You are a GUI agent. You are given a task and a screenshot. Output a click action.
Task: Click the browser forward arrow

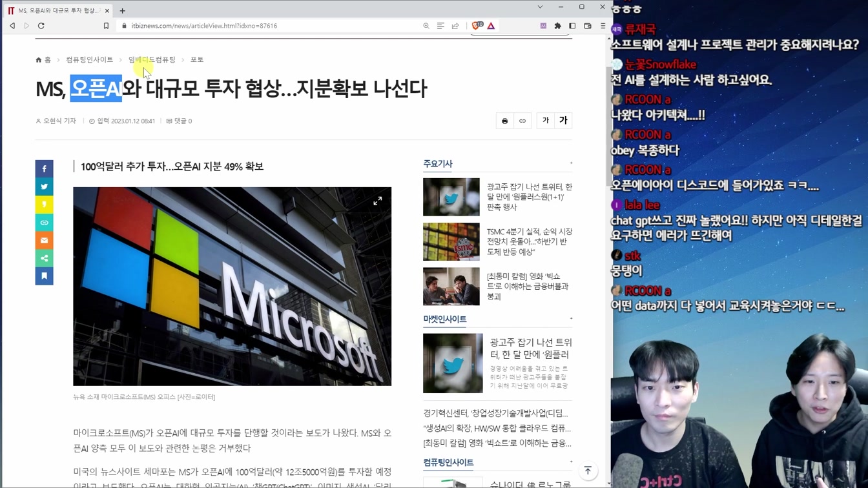pos(26,26)
